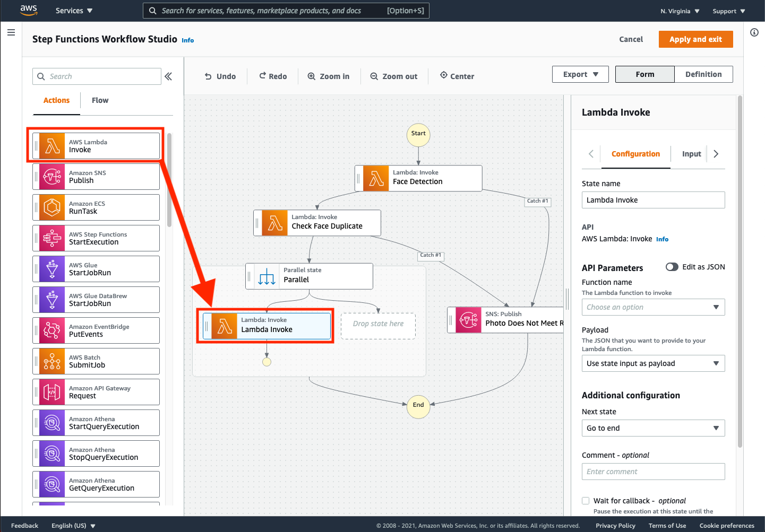Open Info link next to Workflow Studio title
The width and height of the screenshot is (765, 532).
tap(188, 40)
